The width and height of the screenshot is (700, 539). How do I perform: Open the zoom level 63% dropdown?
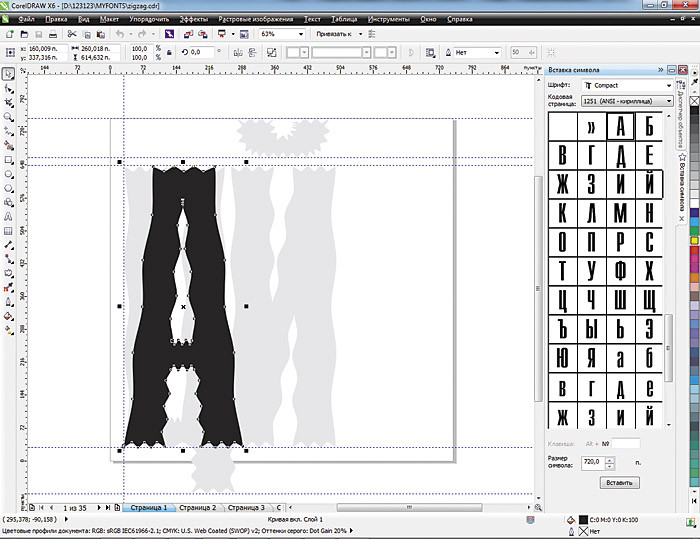tap(301, 34)
